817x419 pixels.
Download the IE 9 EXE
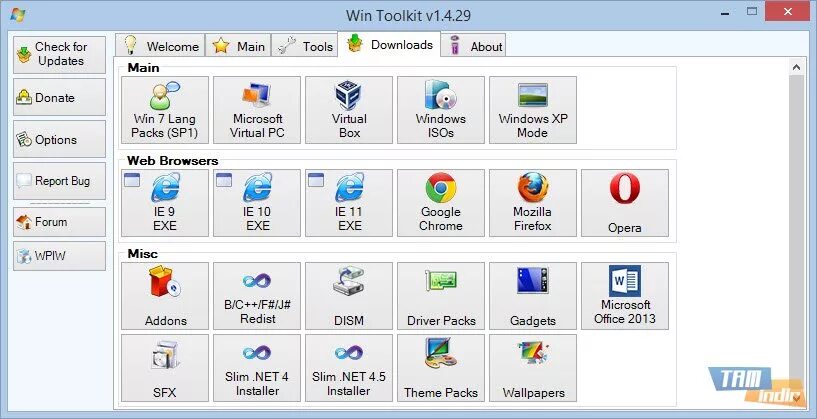pyautogui.click(x=165, y=203)
